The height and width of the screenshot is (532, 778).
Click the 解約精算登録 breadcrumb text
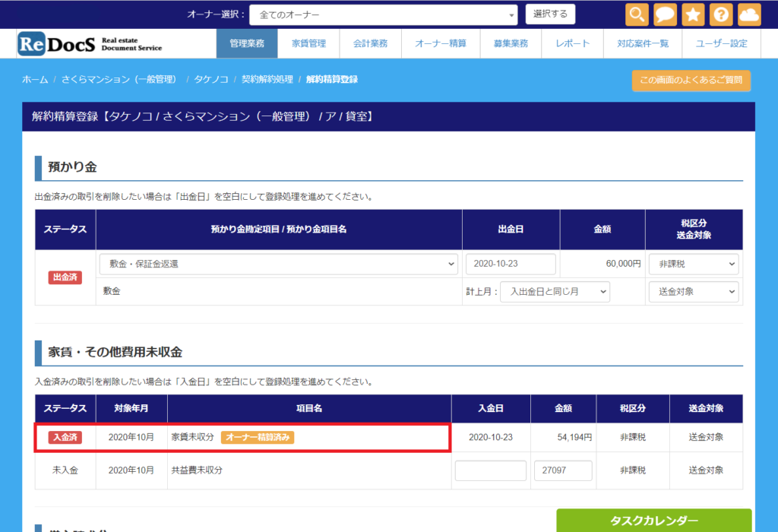(x=332, y=79)
